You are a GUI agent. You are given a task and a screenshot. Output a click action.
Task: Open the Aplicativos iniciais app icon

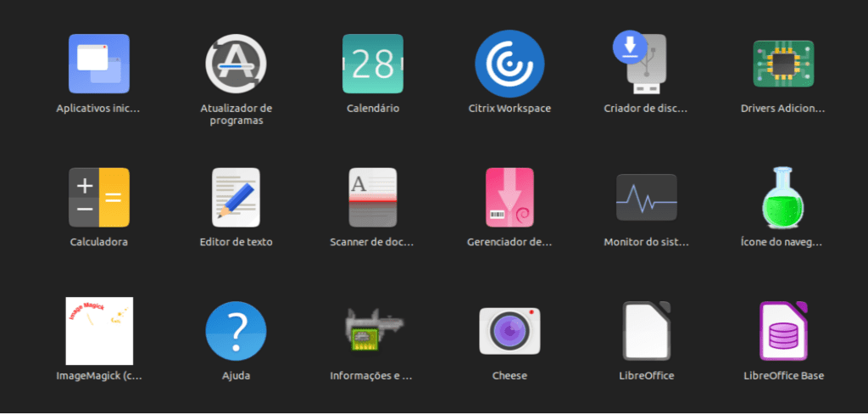point(99,64)
